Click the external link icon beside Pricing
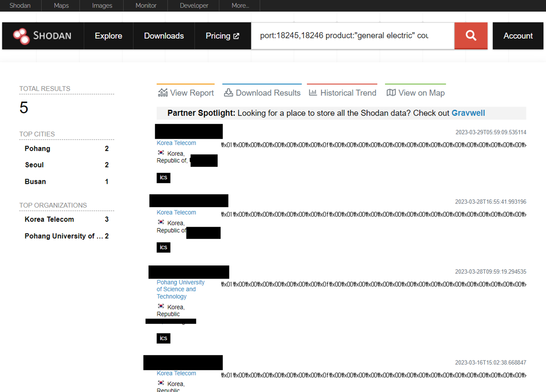 tap(236, 36)
